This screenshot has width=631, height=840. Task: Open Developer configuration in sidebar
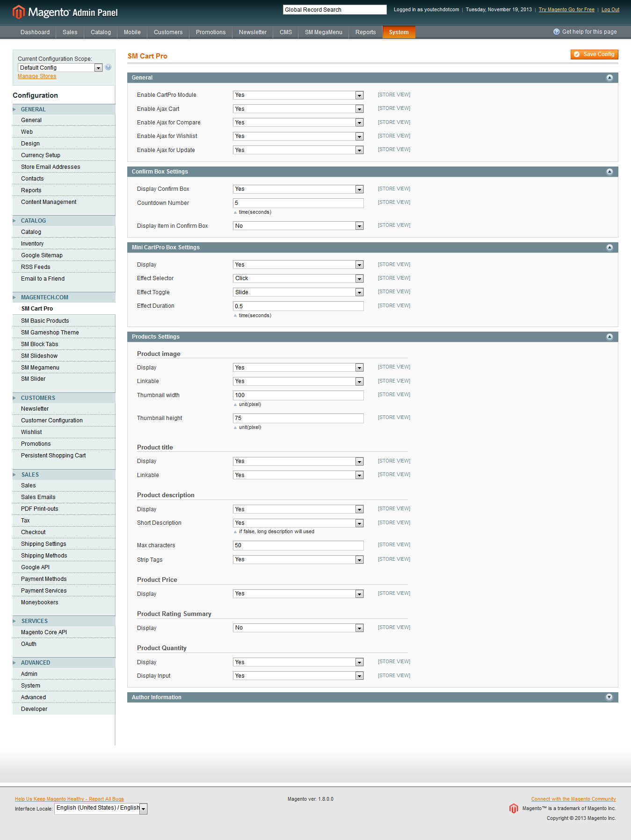point(34,709)
